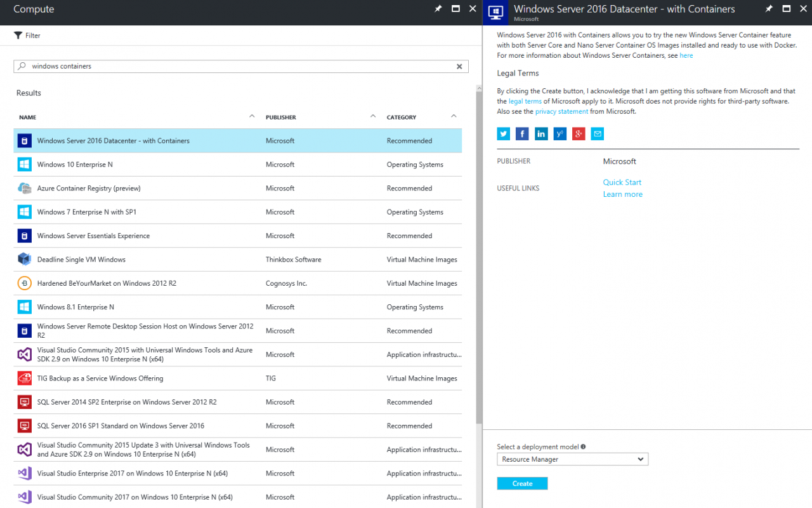812x508 pixels.
Task: Sort results by Name column arrow
Action: [252, 116]
